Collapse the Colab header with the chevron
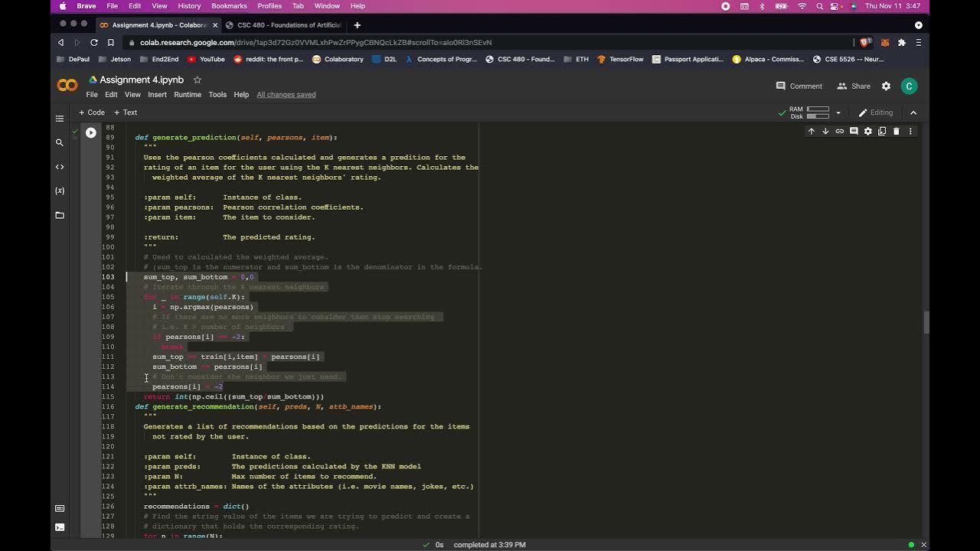Image resolution: width=980 pixels, height=551 pixels. [913, 112]
